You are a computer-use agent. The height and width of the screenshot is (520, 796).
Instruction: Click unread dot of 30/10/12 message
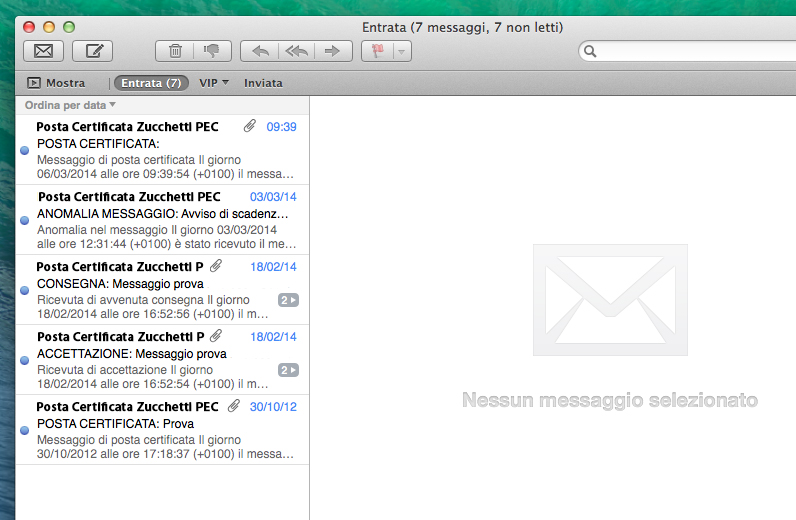24,431
